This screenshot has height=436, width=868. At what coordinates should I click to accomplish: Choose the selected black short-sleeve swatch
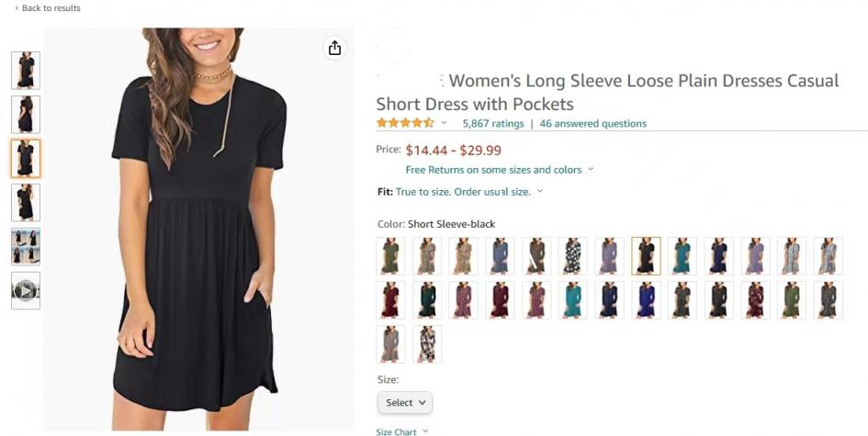(646, 255)
